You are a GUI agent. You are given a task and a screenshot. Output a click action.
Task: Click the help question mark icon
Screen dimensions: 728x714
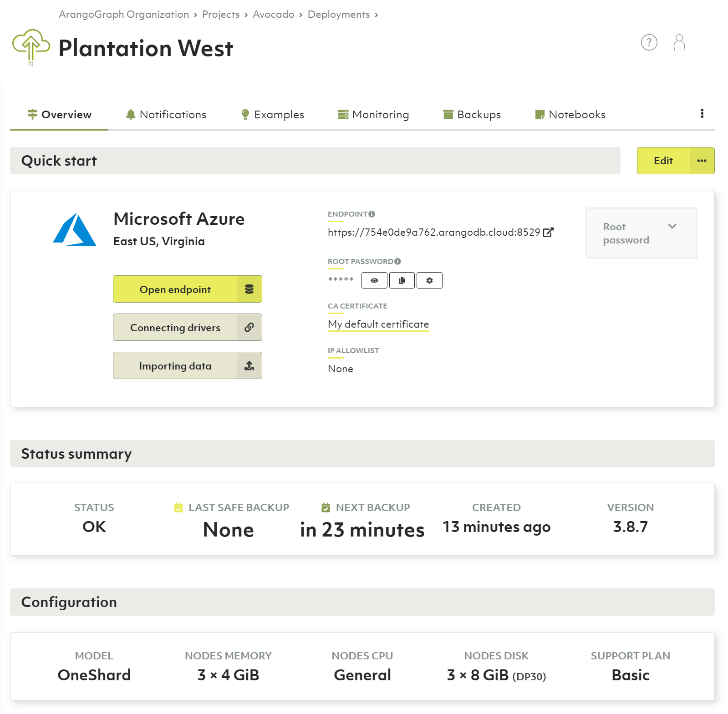tap(649, 42)
